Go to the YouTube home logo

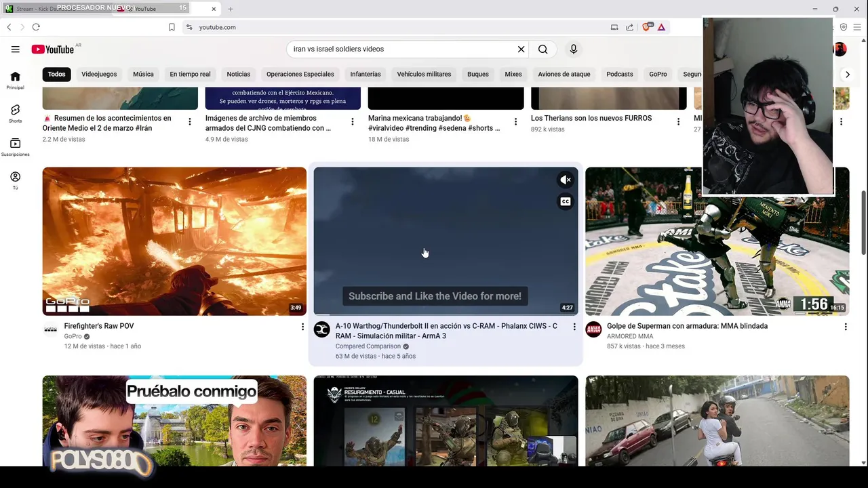(x=52, y=49)
